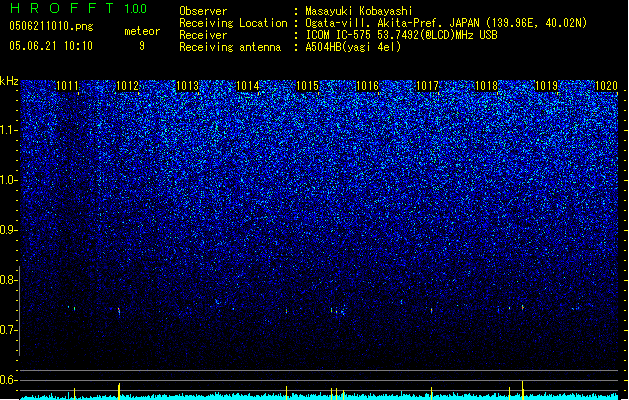This screenshot has width=629, height=400.
Task: Click the yellow echo marker under 1017
Action: [431, 393]
